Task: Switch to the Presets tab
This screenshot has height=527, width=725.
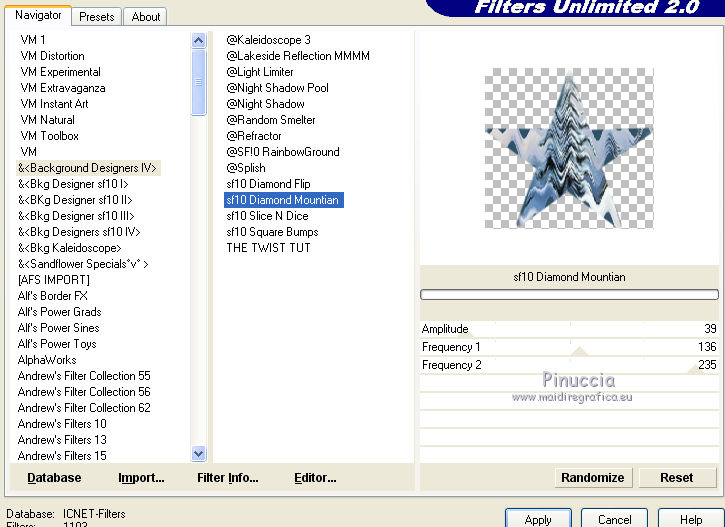Action: point(96,17)
